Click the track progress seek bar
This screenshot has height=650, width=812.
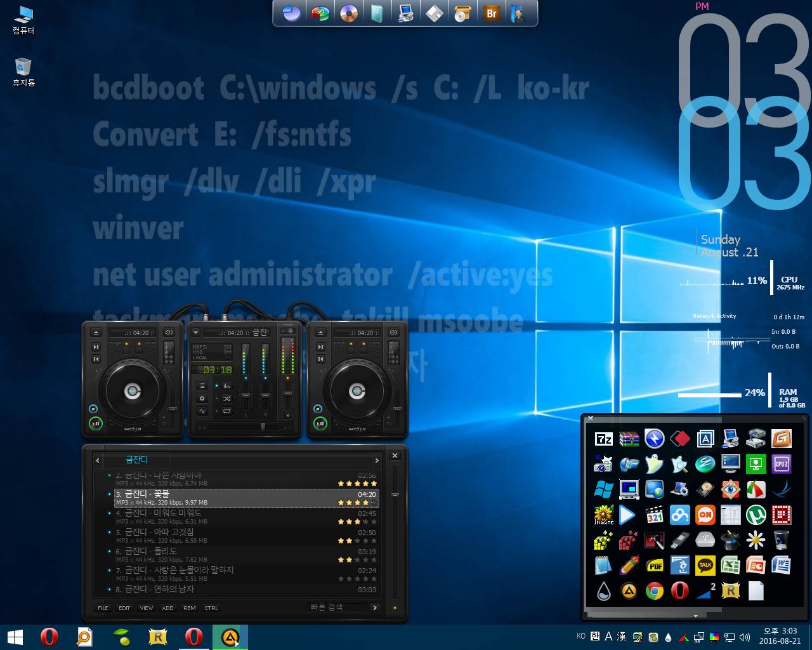(x=245, y=427)
